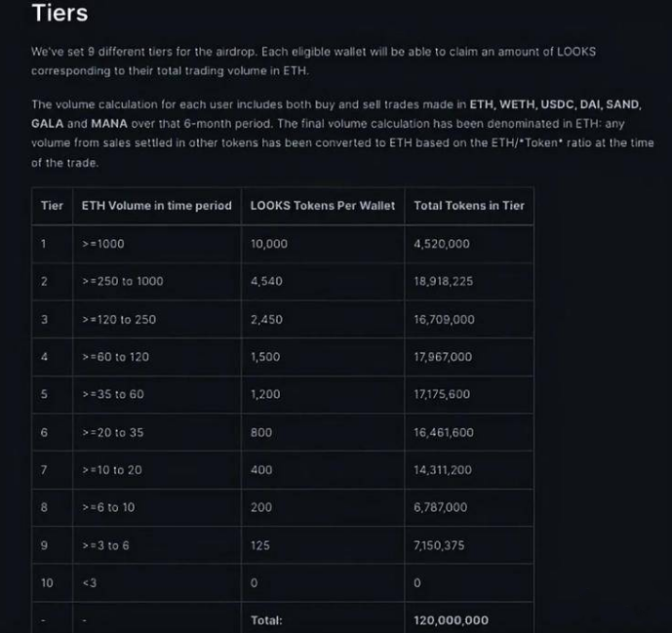Click the 10,000 tokens cell
Viewport: 672px width, 633px height.
(323, 244)
